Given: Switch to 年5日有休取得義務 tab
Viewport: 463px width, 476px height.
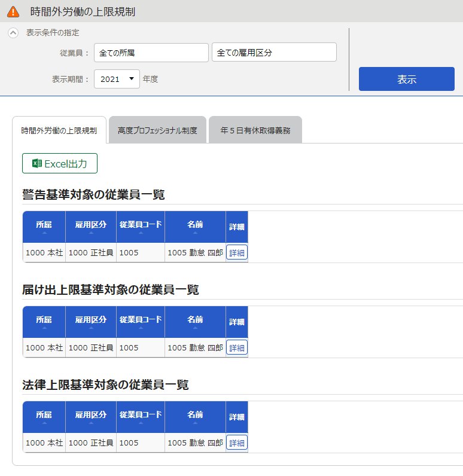Looking at the screenshot, I should (x=255, y=130).
